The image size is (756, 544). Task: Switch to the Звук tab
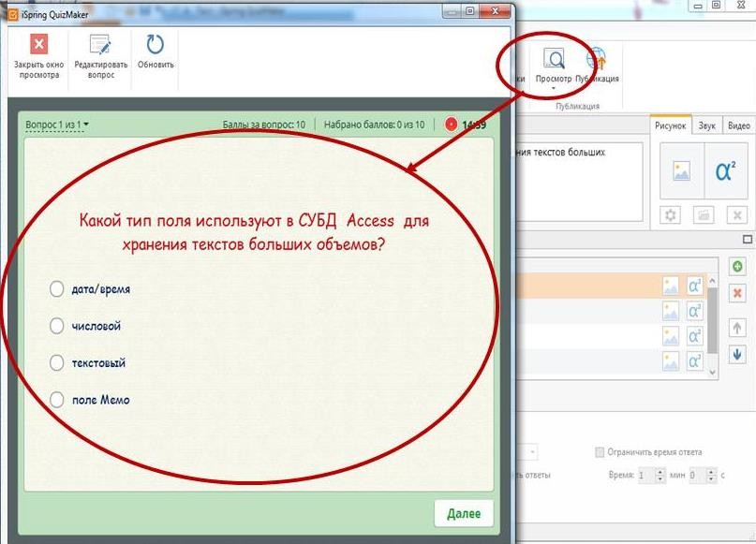point(707,125)
